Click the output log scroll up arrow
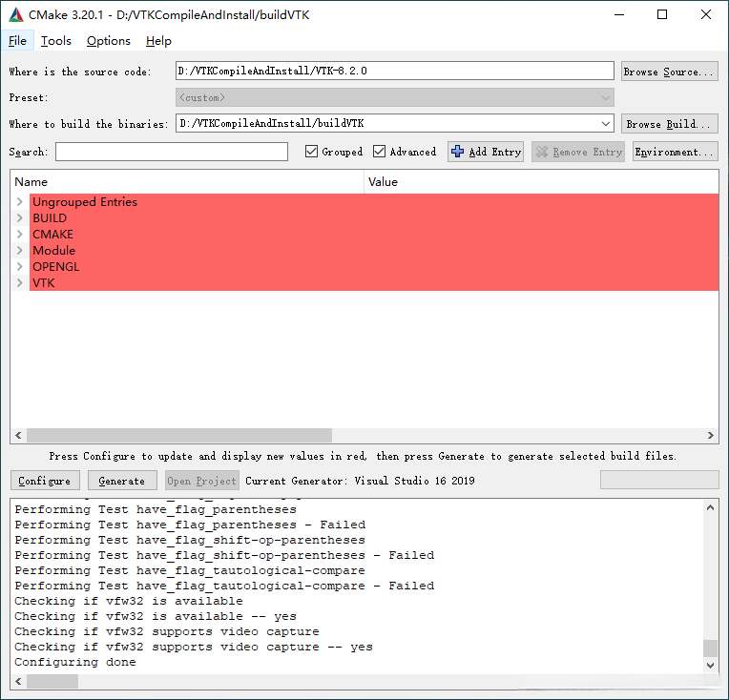 pyautogui.click(x=710, y=507)
